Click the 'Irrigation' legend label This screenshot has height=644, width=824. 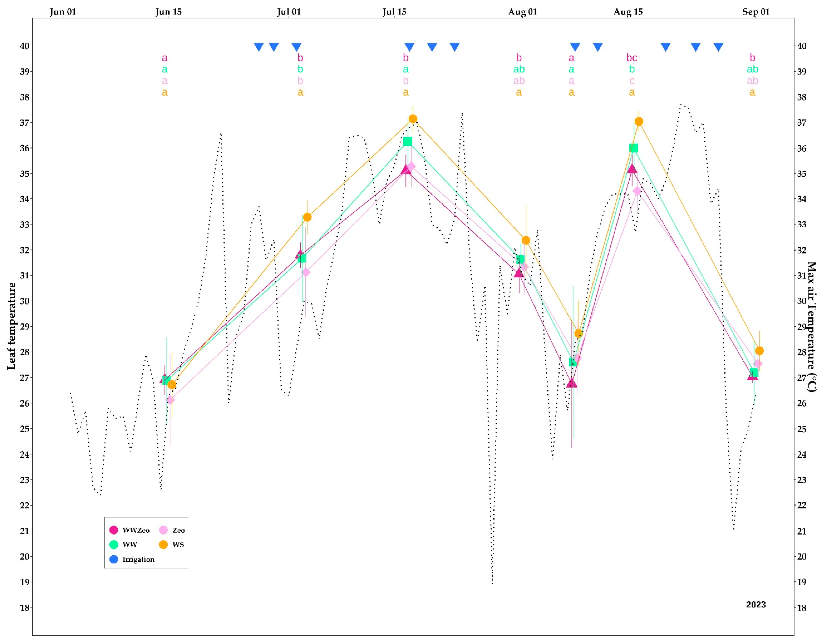pyautogui.click(x=138, y=560)
